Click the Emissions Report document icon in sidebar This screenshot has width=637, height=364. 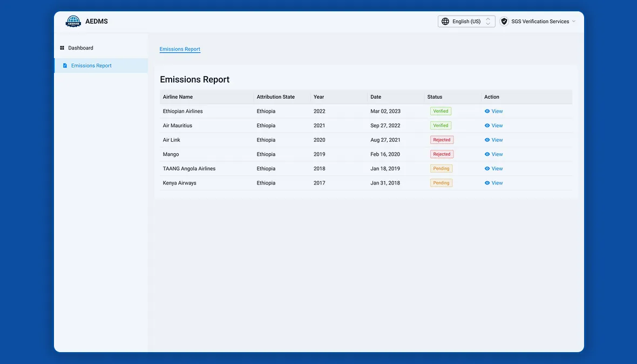pyautogui.click(x=65, y=65)
